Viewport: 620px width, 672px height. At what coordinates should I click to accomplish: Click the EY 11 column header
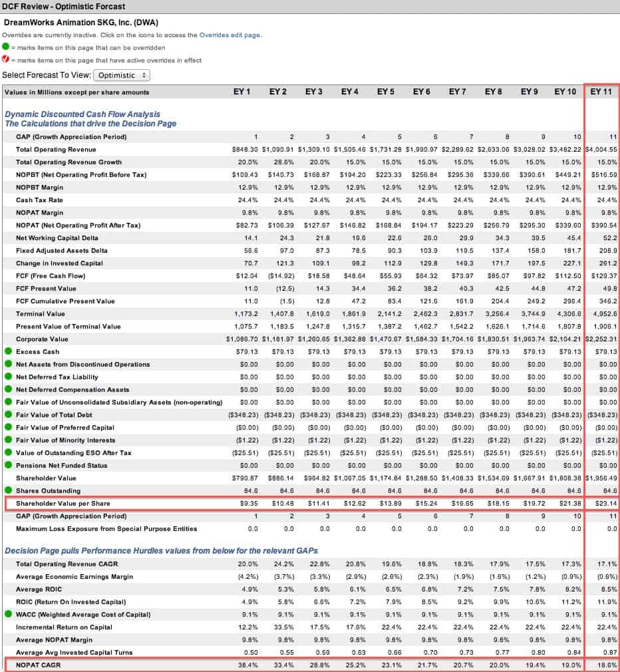coord(601,92)
